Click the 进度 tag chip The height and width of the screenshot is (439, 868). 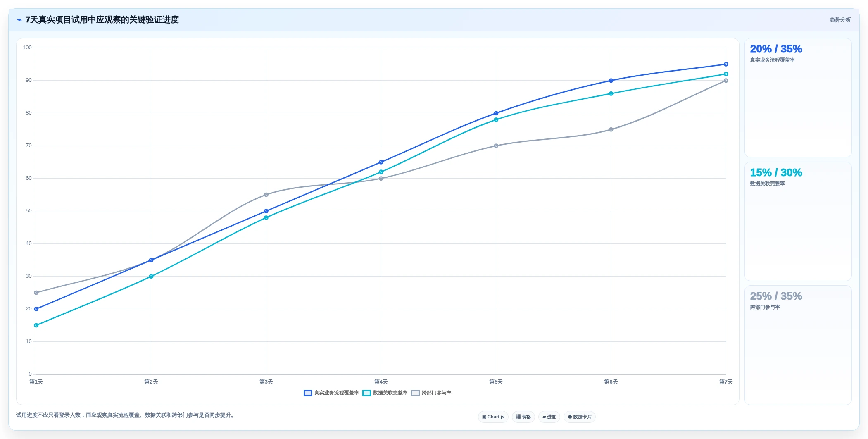tap(549, 417)
